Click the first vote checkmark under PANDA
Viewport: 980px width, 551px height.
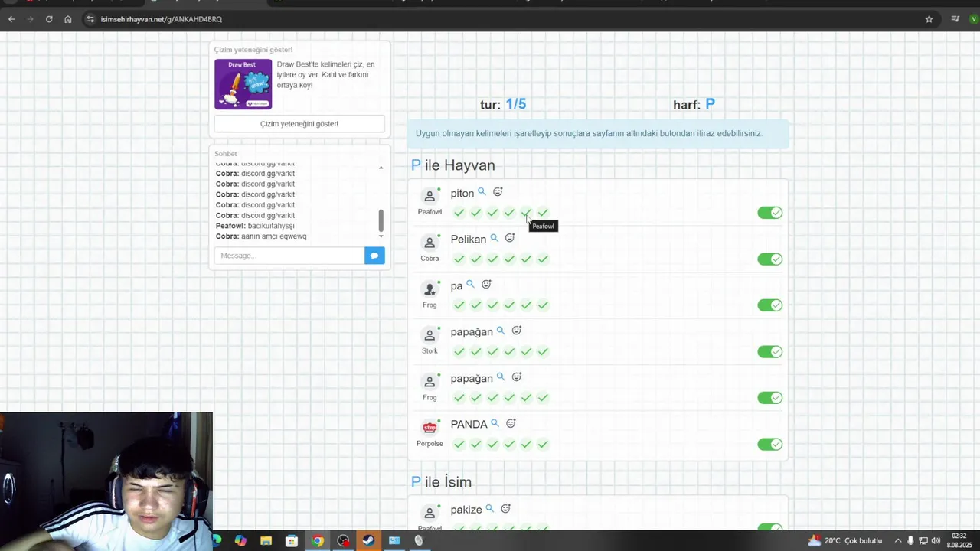point(459,444)
